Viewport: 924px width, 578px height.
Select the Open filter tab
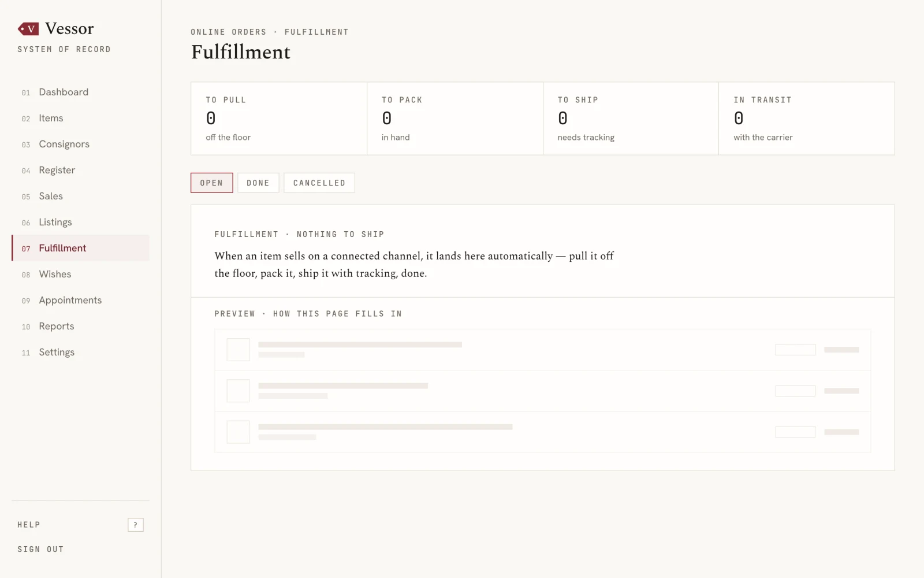pos(212,183)
